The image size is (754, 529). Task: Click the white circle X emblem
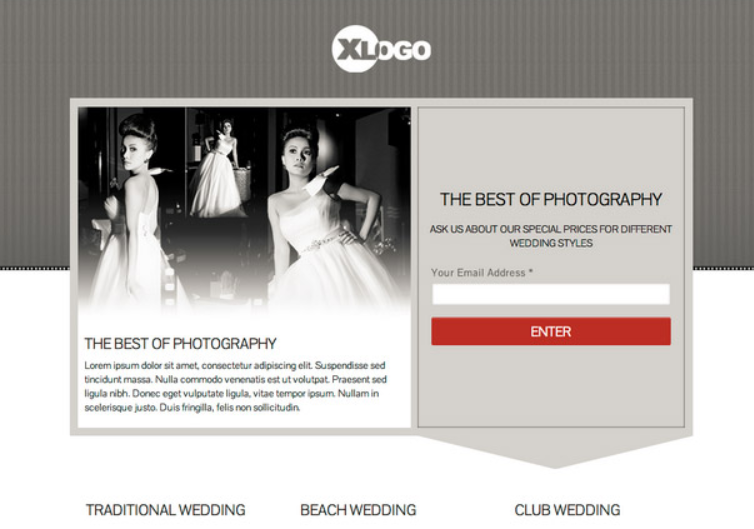[355, 49]
